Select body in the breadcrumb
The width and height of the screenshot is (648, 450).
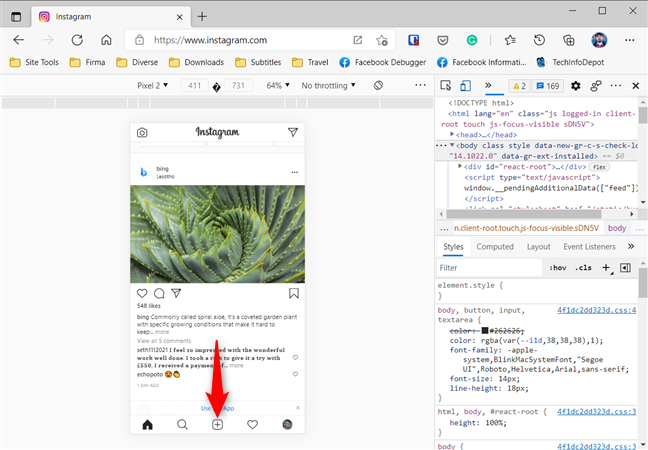pos(617,228)
